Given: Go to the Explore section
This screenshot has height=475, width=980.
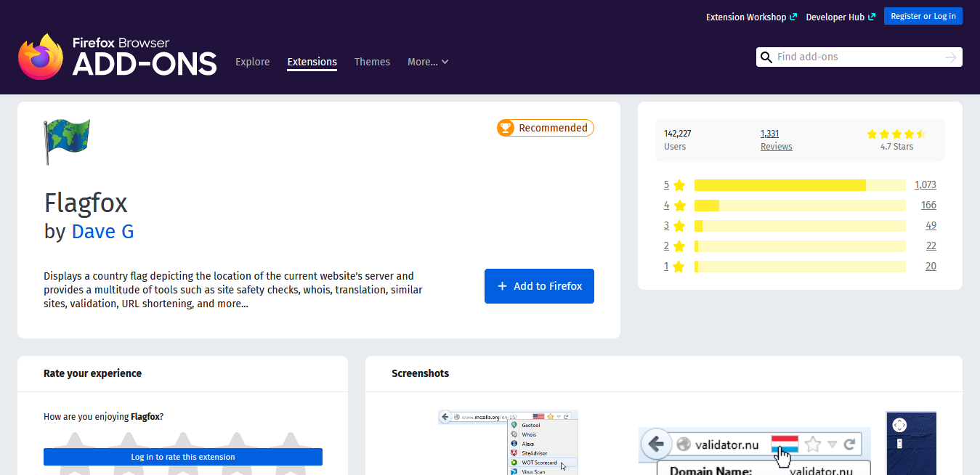Looking at the screenshot, I should (x=253, y=62).
